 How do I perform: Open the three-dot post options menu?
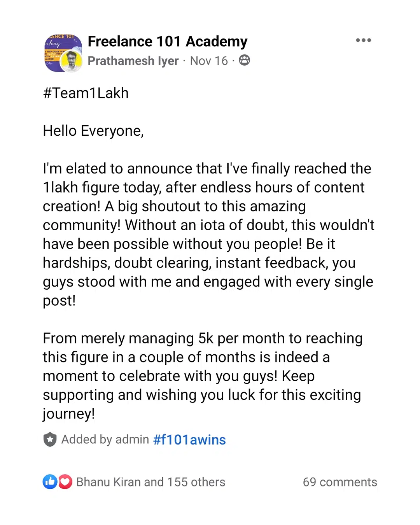click(364, 40)
